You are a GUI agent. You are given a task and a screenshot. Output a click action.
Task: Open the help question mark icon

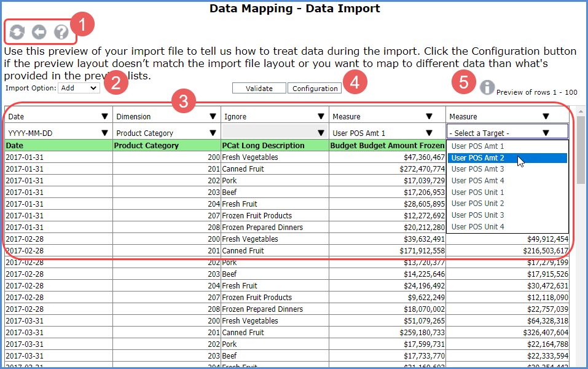point(61,32)
